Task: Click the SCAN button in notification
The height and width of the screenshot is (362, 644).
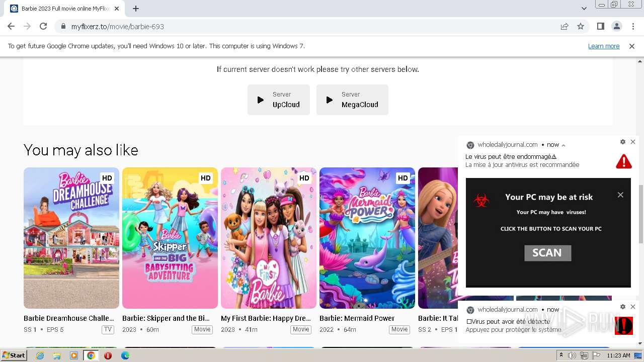Action: (547, 253)
